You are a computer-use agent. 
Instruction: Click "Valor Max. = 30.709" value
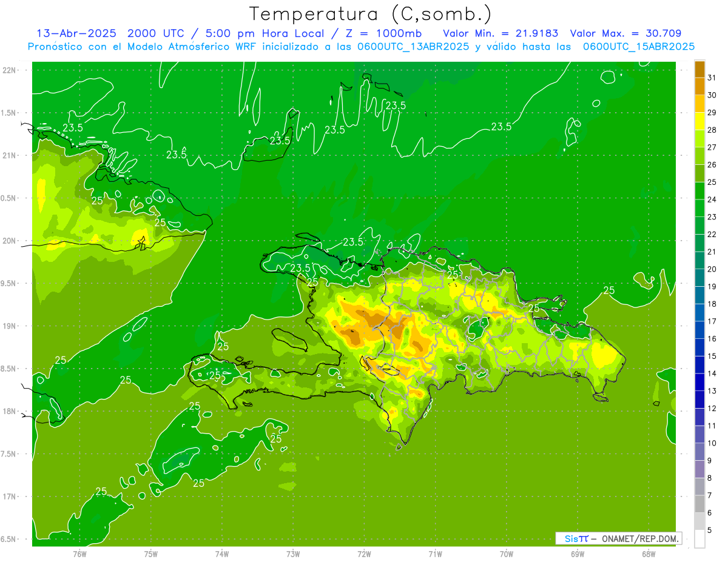[x=625, y=33]
